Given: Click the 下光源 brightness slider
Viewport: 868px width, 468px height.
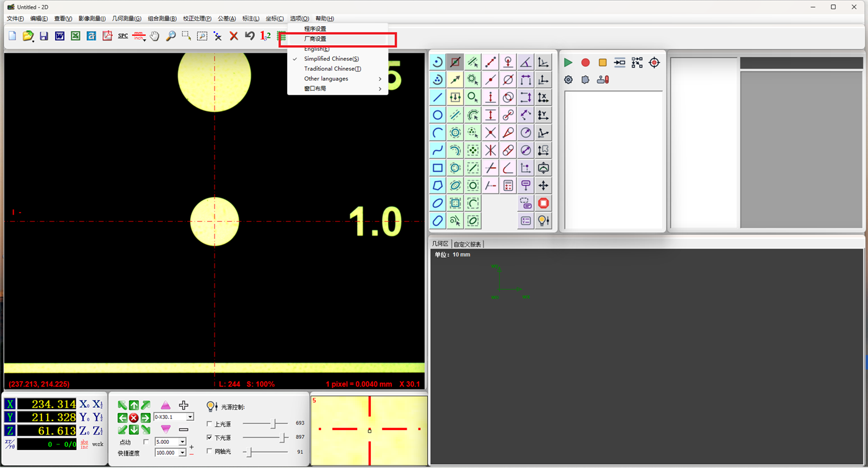Looking at the screenshot, I should (265, 438).
